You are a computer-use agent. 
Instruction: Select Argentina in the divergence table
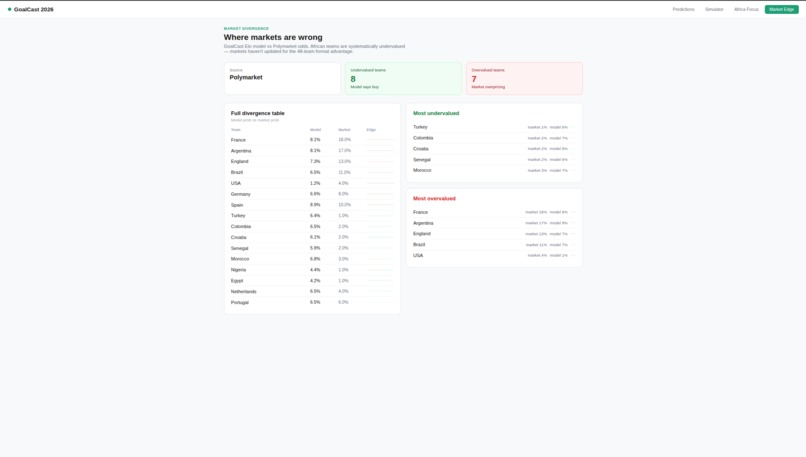point(312,151)
